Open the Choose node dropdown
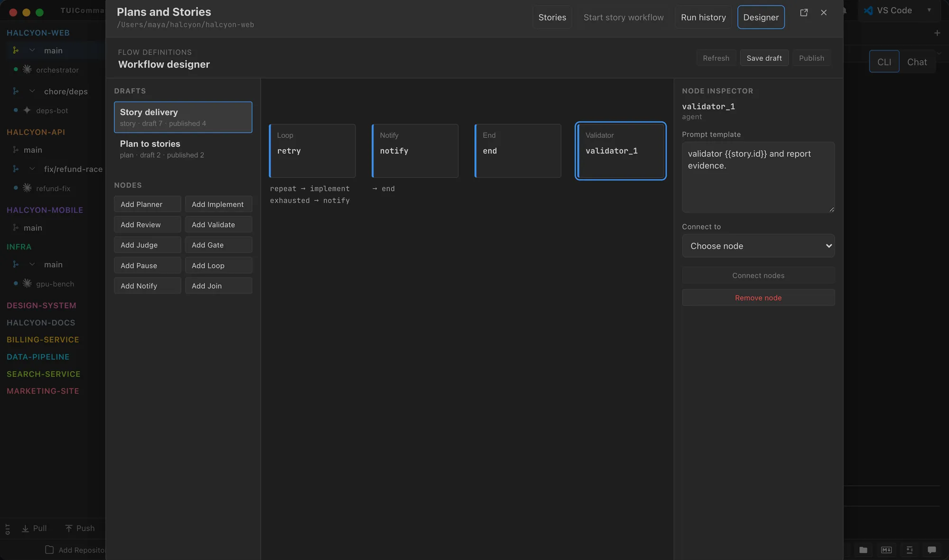 point(758,246)
